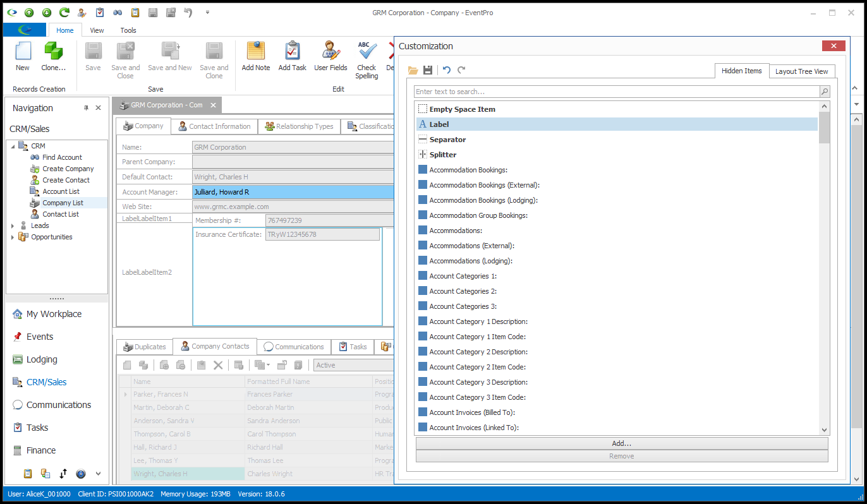This screenshot has height=504, width=867.
Task: Click the open folder icon in Customization
Action: click(x=413, y=70)
